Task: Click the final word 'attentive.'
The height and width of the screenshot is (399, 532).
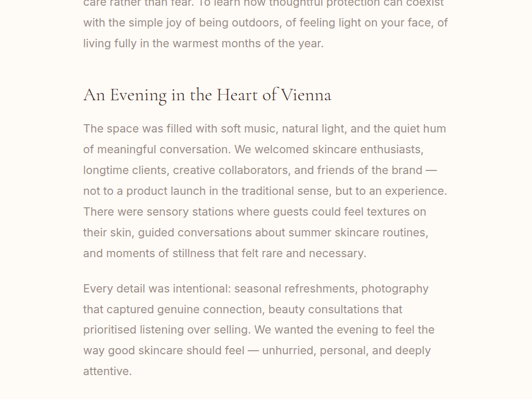Action: [108, 371]
